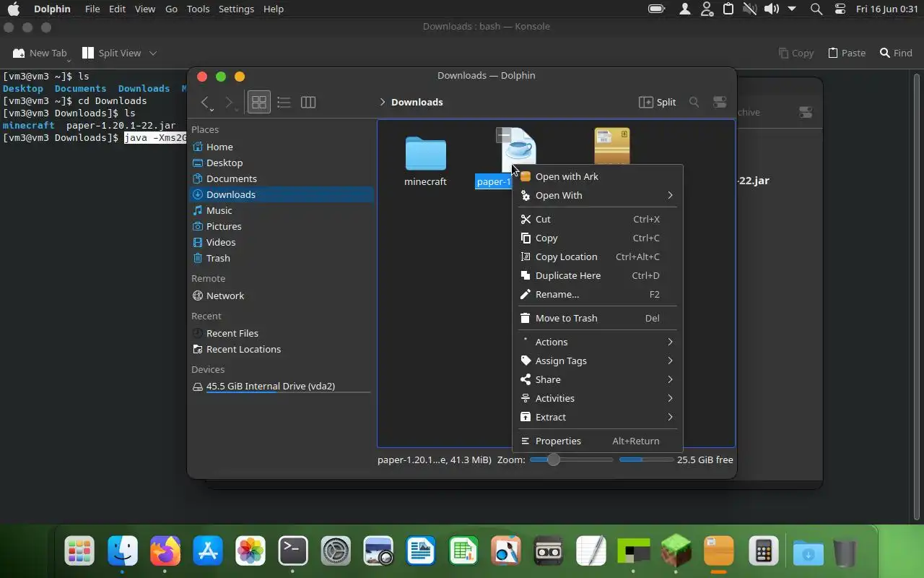The image size is (924, 578).
Task: Click the muted microphone tray icon
Action: tap(750, 9)
